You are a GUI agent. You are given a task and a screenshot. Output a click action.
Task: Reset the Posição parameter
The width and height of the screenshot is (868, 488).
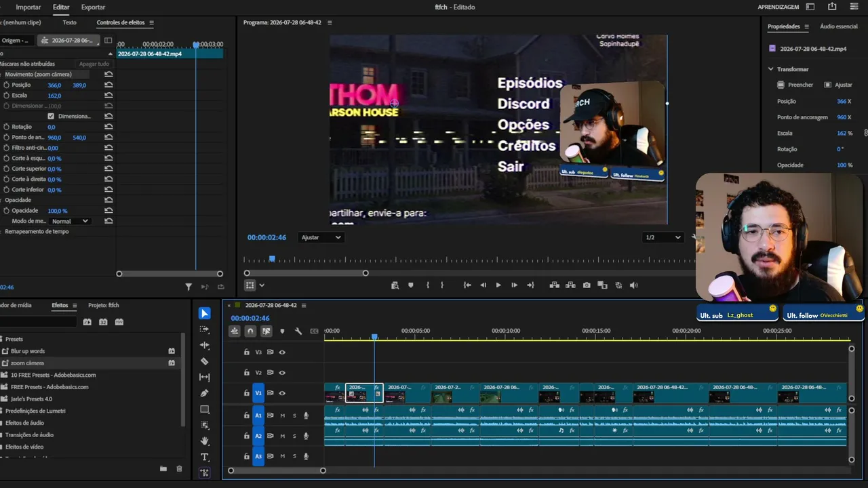pyautogui.click(x=108, y=85)
